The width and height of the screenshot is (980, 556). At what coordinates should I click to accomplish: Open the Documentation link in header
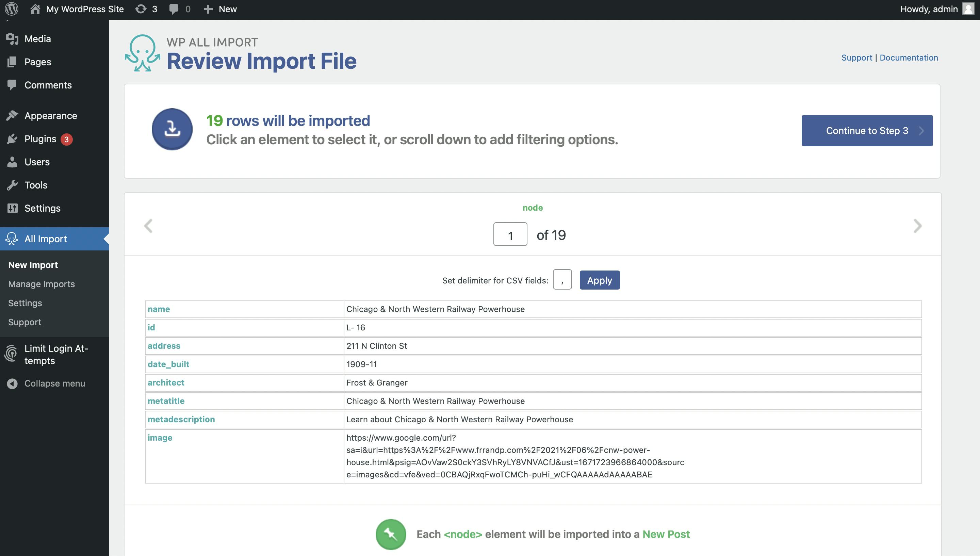click(909, 57)
